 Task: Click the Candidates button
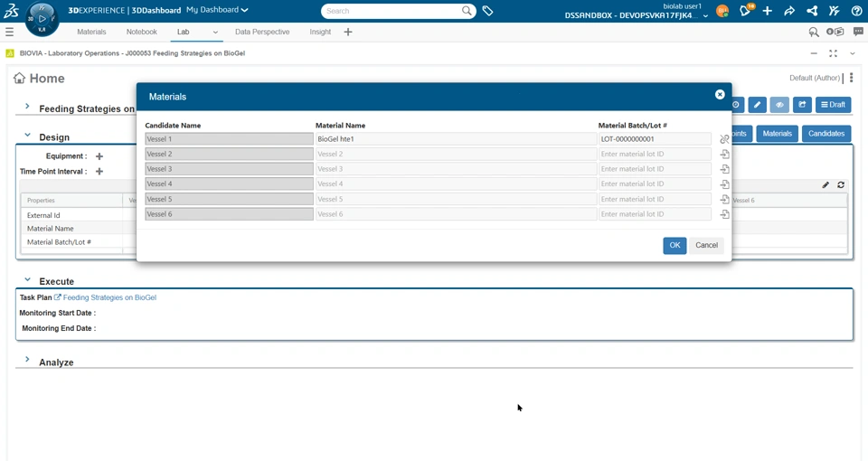coord(826,134)
